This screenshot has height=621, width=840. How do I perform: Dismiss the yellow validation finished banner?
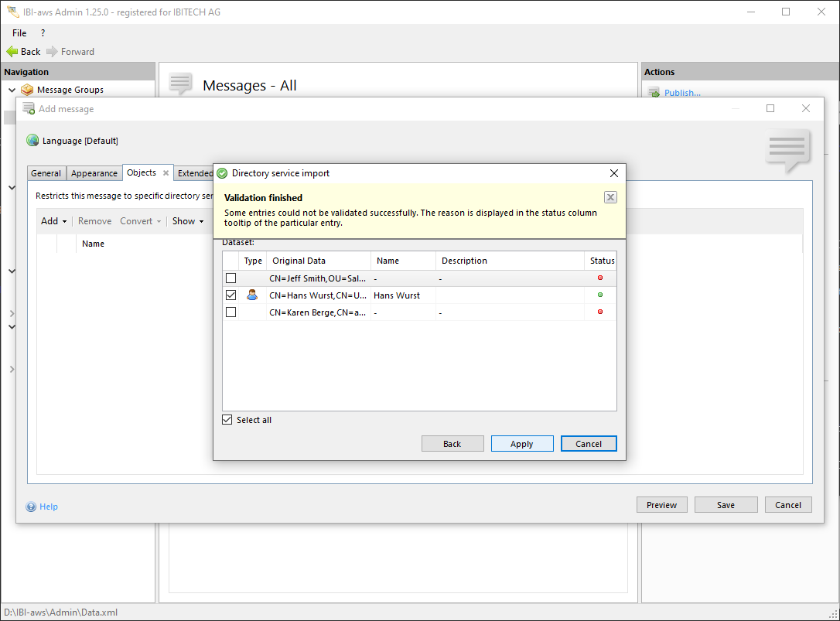[610, 197]
